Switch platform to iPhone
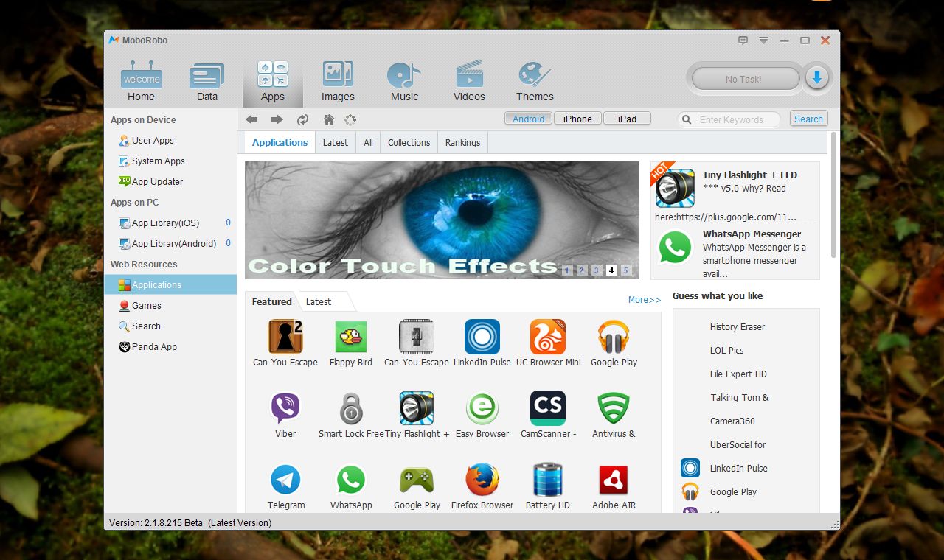This screenshot has width=944, height=560. coord(577,119)
